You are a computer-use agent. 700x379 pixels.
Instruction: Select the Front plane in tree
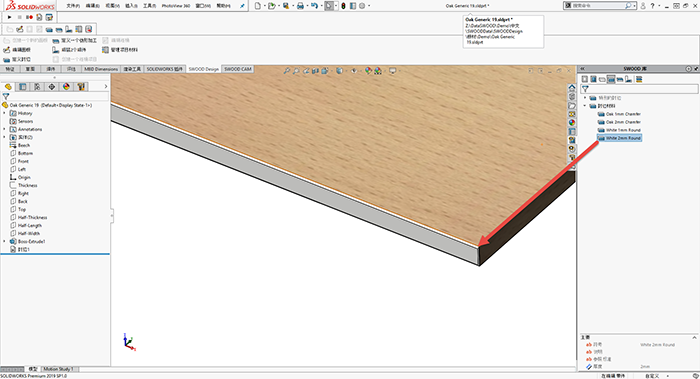tap(19, 161)
